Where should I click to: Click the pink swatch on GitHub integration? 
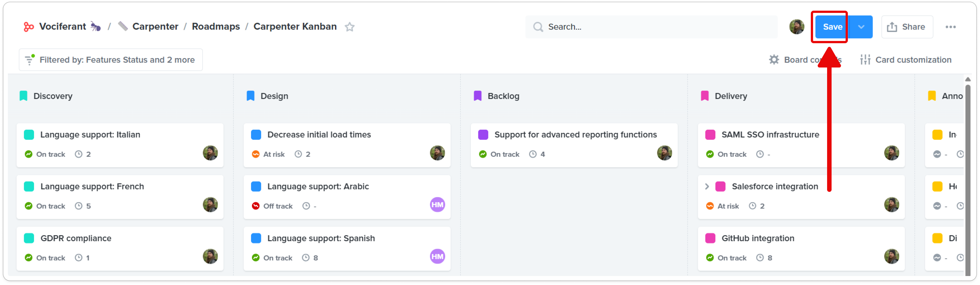(x=710, y=238)
